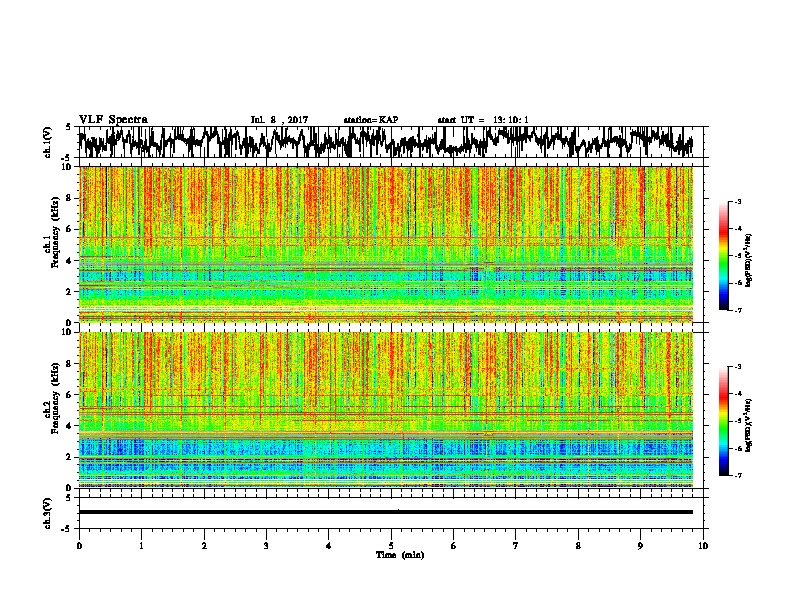Click the "-7" label on ch.2 color scale
This screenshot has width=792, height=612.
tap(737, 475)
